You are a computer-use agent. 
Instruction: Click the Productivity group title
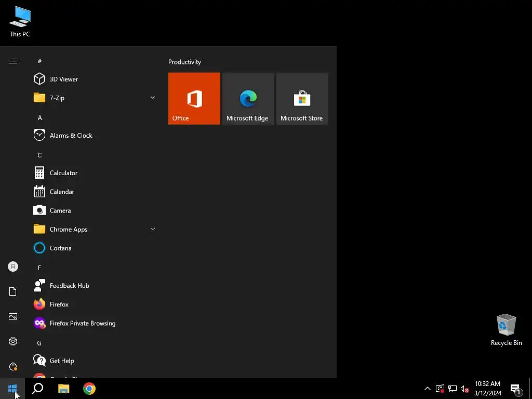pyautogui.click(x=184, y=62)
